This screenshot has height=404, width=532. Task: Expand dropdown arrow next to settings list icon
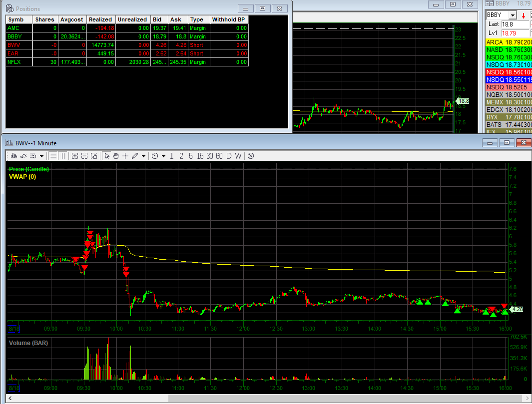pos(42,156)
